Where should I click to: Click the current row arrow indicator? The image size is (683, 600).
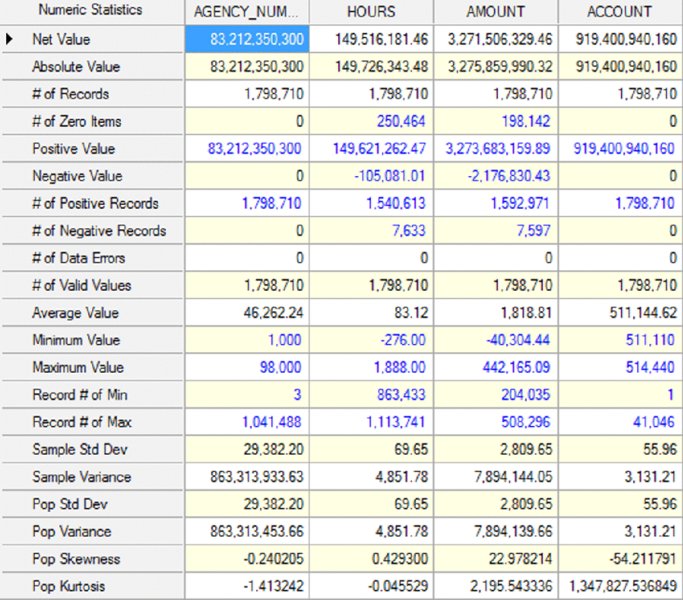click(x=9, y=40)
